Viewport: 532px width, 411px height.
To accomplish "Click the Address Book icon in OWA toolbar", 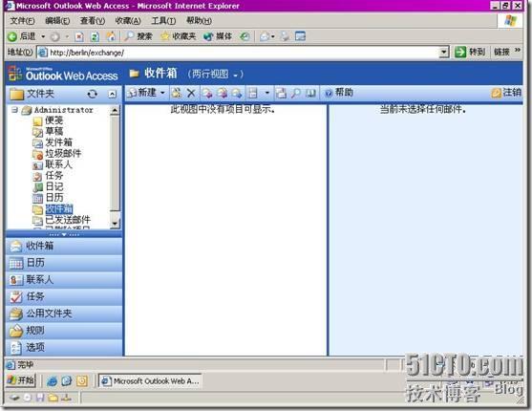I will pos(310,93).
